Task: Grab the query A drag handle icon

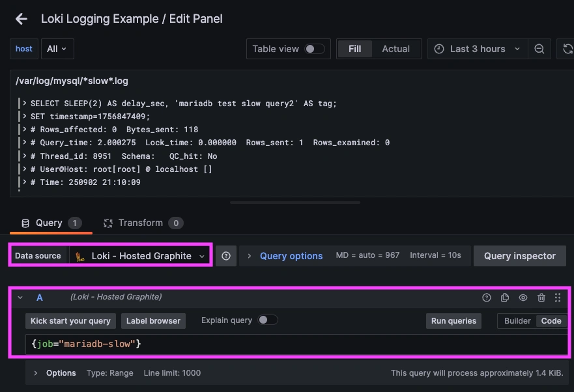Action: click(x=558, y=298)
